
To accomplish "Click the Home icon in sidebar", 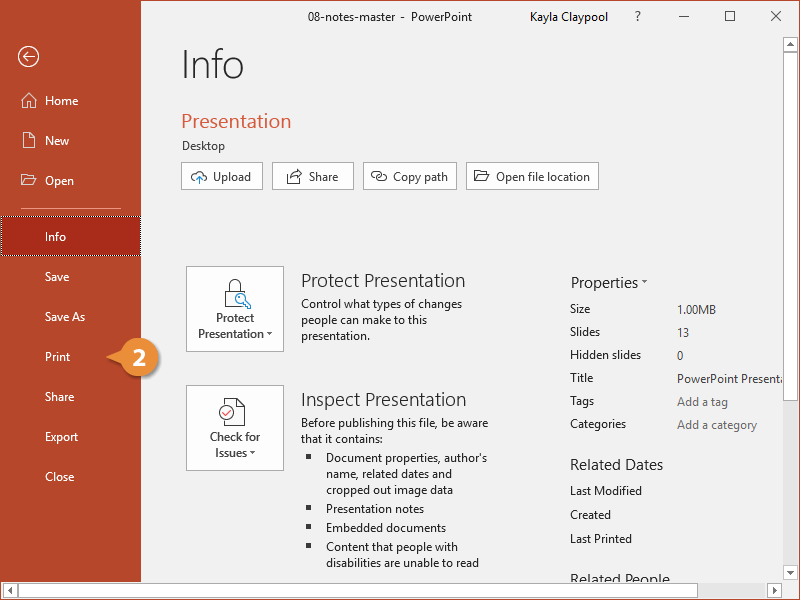I will point(28,101).
